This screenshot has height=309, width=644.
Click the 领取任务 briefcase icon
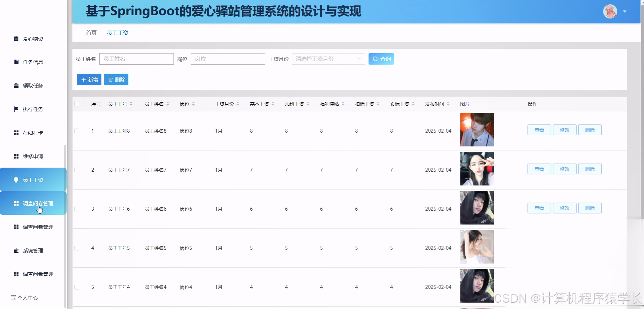[x=15, y=85]
